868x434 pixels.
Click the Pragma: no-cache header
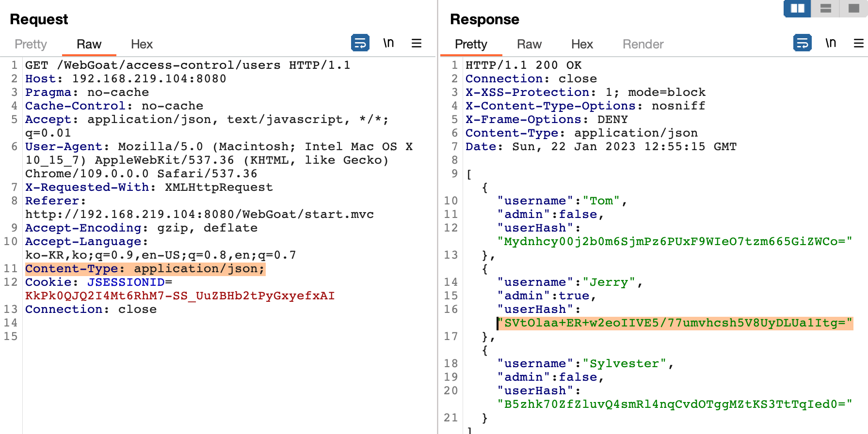[87, 92]
